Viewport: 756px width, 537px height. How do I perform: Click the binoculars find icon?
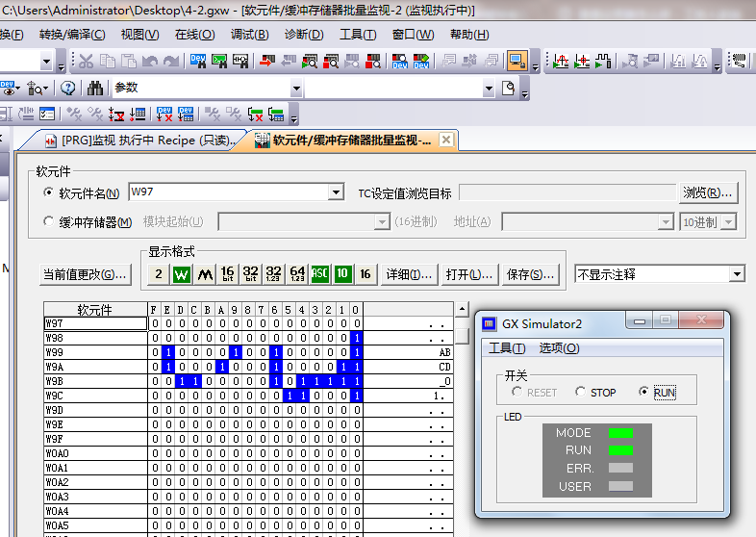click(x=95, y=89)
